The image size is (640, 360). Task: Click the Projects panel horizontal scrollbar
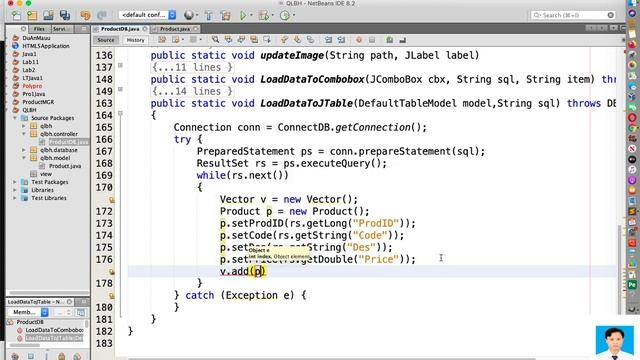(49, 293)
